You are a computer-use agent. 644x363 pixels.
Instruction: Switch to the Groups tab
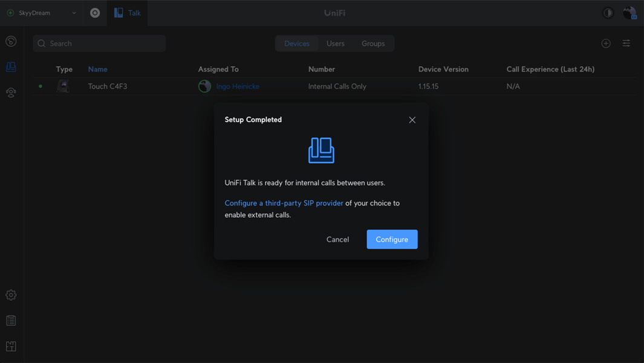coord(372,44)
